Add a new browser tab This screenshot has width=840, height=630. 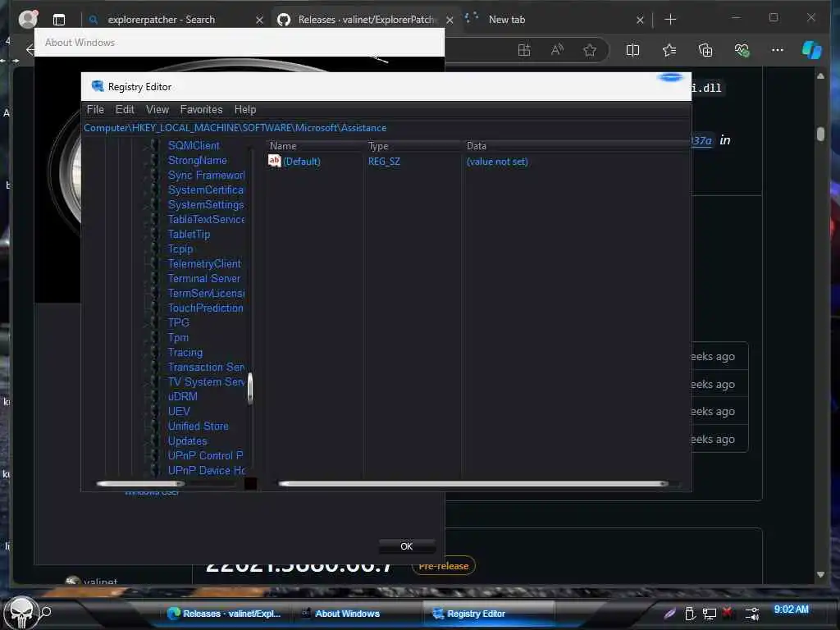click(670, 20)
